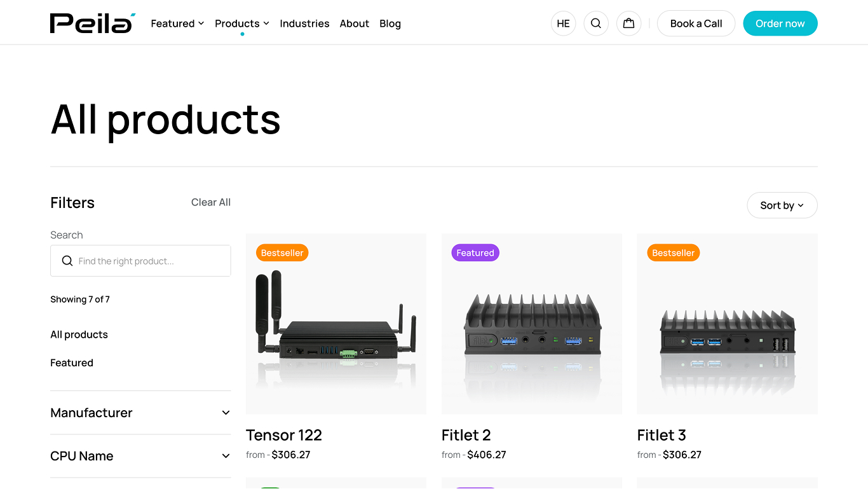Click the Bestseller badge on Fitlet 3
The height and width of the screenshot is (489, 868).
tap(674, 253)
